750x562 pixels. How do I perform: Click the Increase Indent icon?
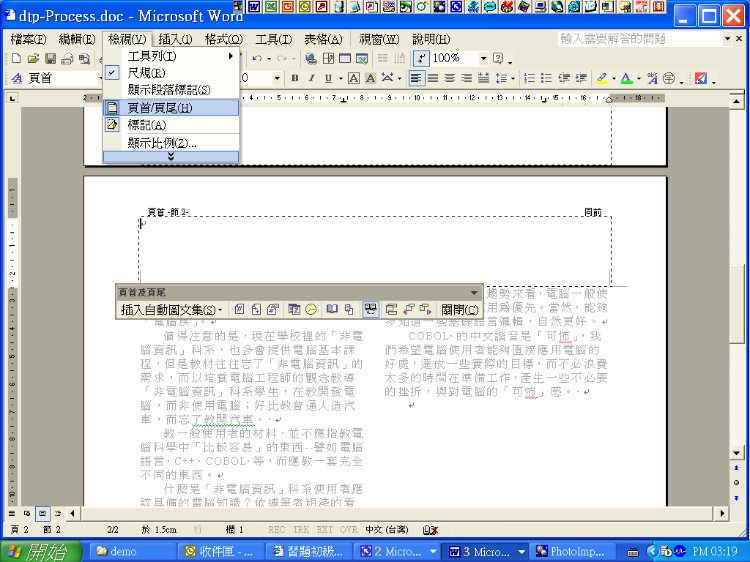[581, 78]
